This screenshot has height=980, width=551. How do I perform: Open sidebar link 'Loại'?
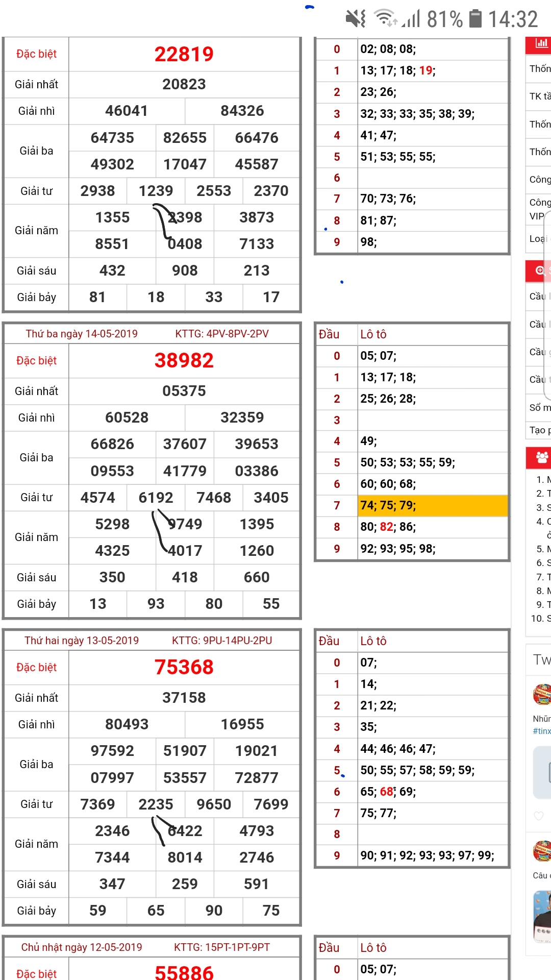538,238
